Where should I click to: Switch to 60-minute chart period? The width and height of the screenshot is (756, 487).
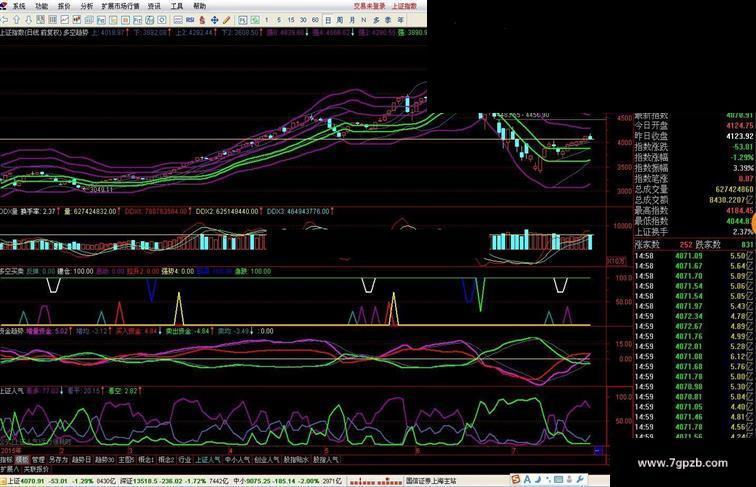tap(315, 20)
